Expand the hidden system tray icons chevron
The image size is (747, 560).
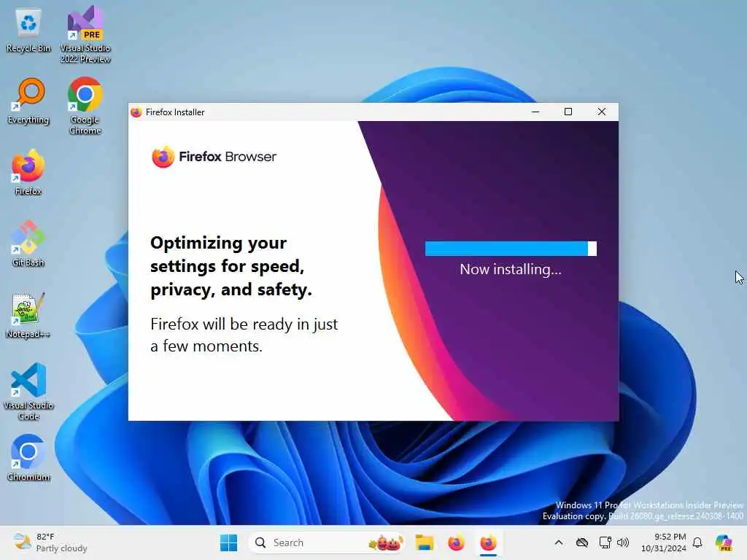pyautogui.click(x=559, y=542)
